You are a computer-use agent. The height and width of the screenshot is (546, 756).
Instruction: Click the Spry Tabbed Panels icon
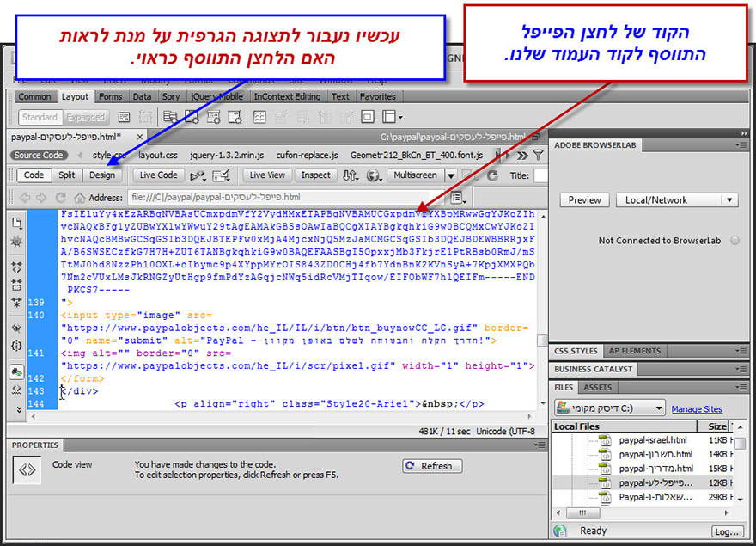(x=192, y=117)
